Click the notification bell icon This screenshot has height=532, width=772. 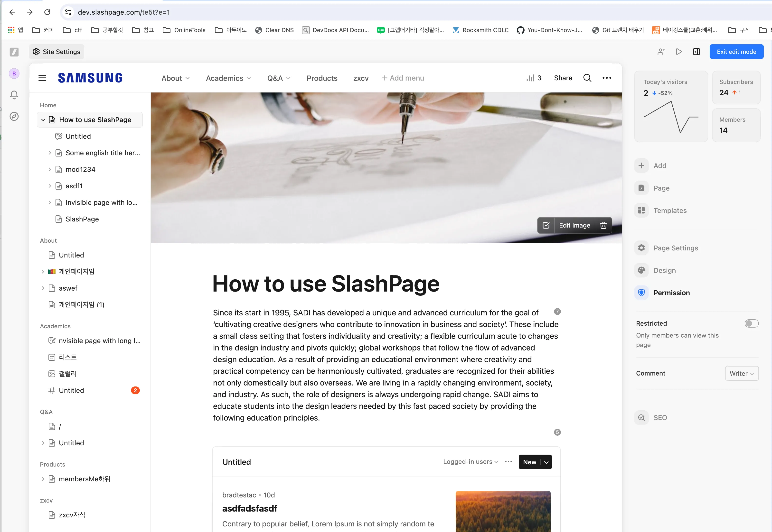(x=14, y=95)
